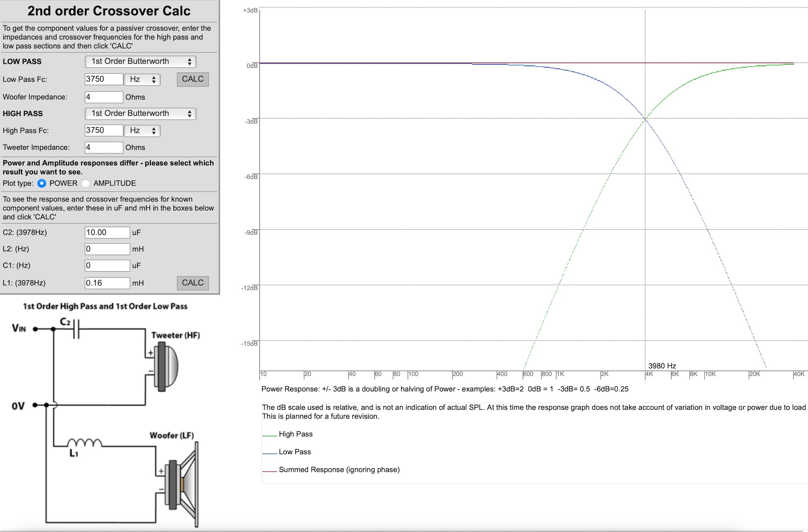Open High Pass Fc unit Hz dropdown
Image resolution: width=808 pixels, height=532 pixels.
pos(142,131)
